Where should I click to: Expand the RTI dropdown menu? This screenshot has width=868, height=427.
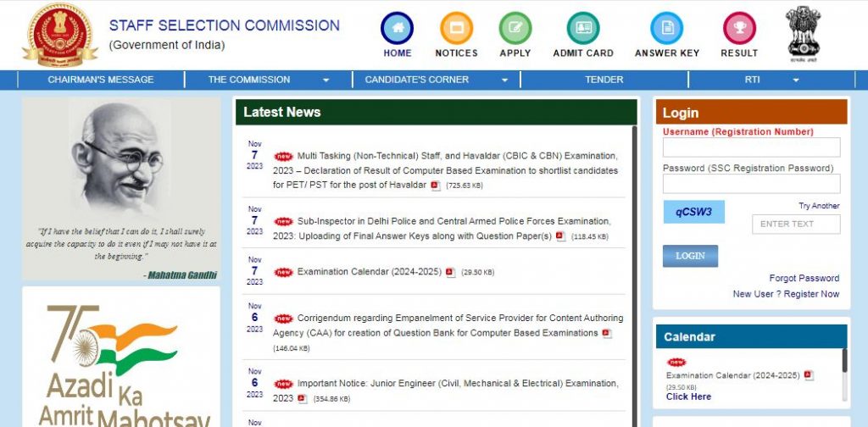771,80
